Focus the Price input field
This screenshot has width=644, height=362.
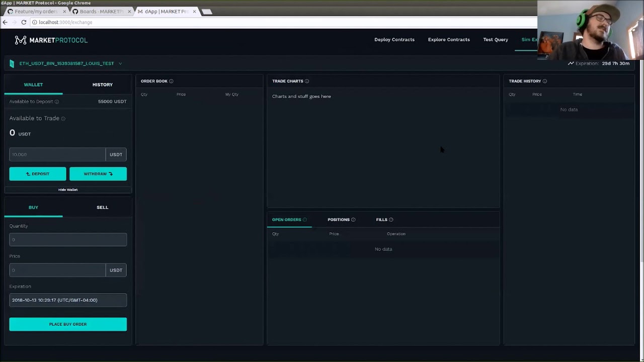click(57, 270)
